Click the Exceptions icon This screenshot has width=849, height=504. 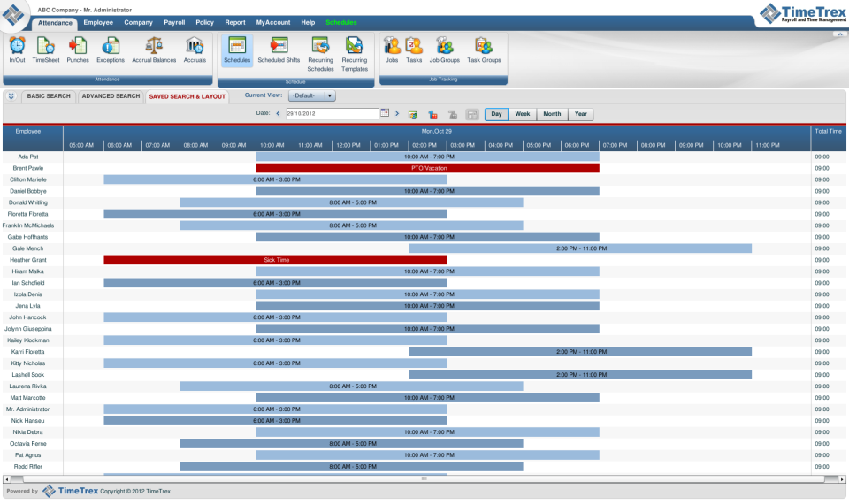click(x=111, y=50)
